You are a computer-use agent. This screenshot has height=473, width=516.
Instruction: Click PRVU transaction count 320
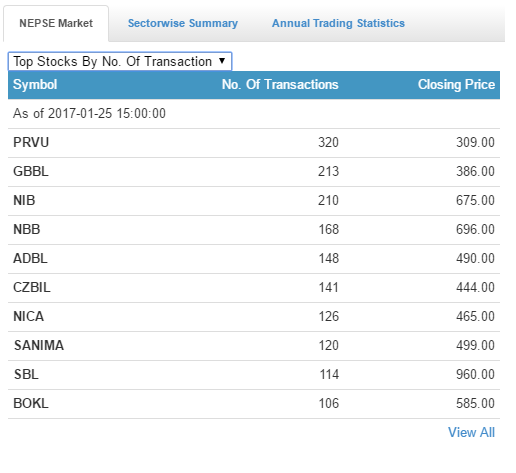tap(328, 143)
